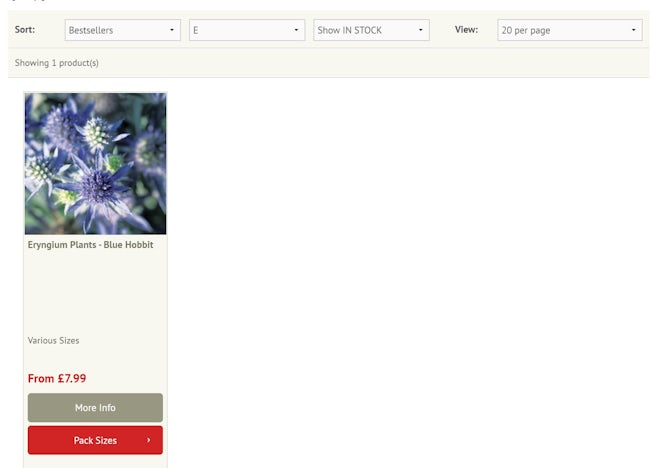This screenshot has height=468, width=652.
Task: Open the Eryngium Plants - Blue Hobbit title link
Action: coord(90,245)
